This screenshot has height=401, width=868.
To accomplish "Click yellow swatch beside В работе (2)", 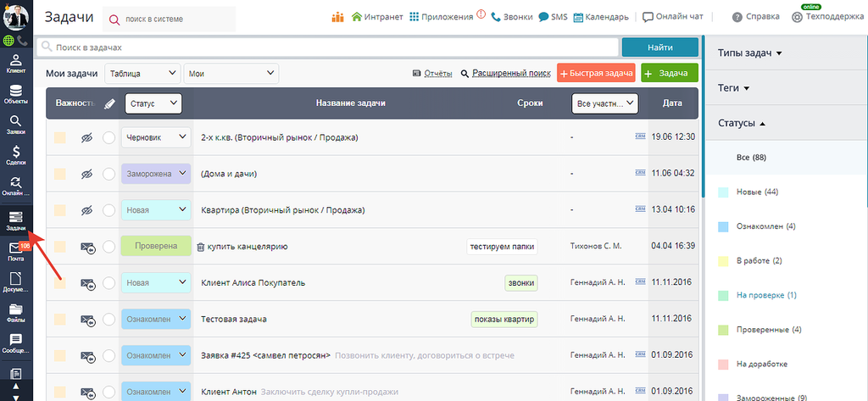I will (723, 261).
